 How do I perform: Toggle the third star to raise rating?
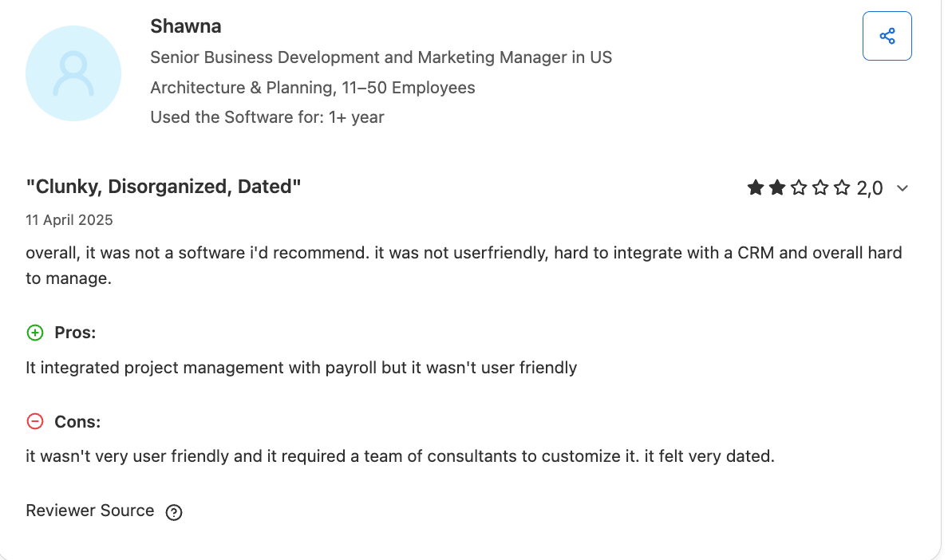pyautogui.click(x=798, y=187)
